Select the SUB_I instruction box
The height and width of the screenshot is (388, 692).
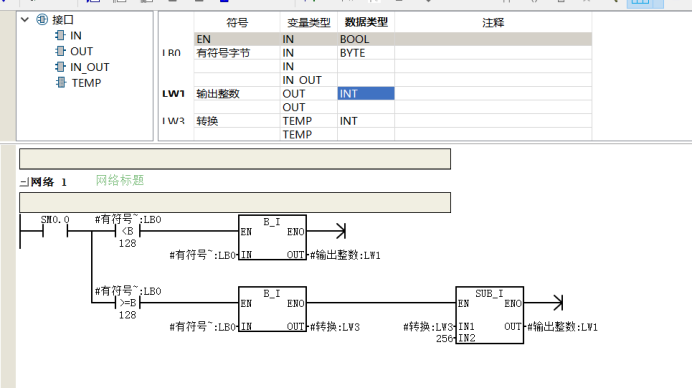click(x=489, y=315)
